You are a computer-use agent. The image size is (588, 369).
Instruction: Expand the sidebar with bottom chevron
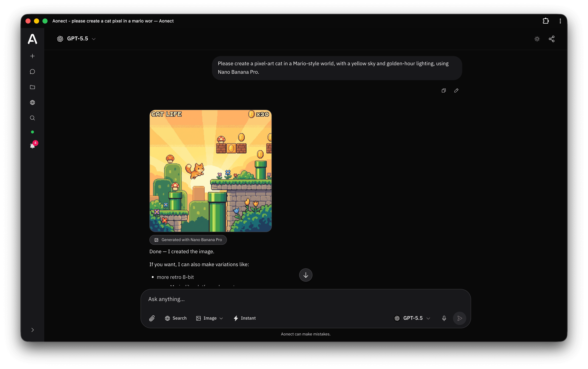click(x=32, y=330)
